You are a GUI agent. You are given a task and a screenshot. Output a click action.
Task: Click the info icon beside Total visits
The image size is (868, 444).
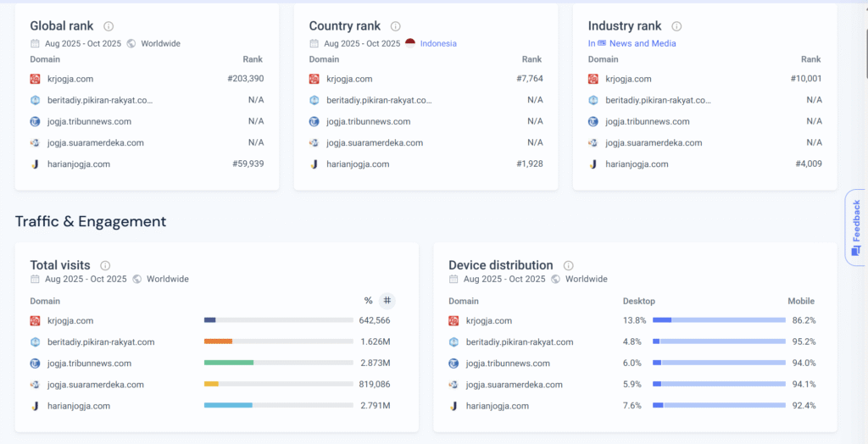pos(105,265)
